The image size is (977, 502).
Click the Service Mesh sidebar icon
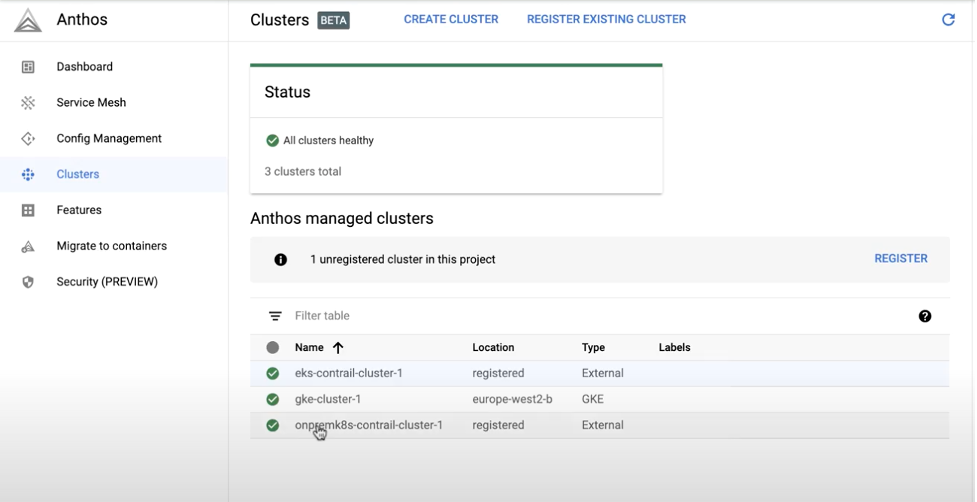(28, 103)
